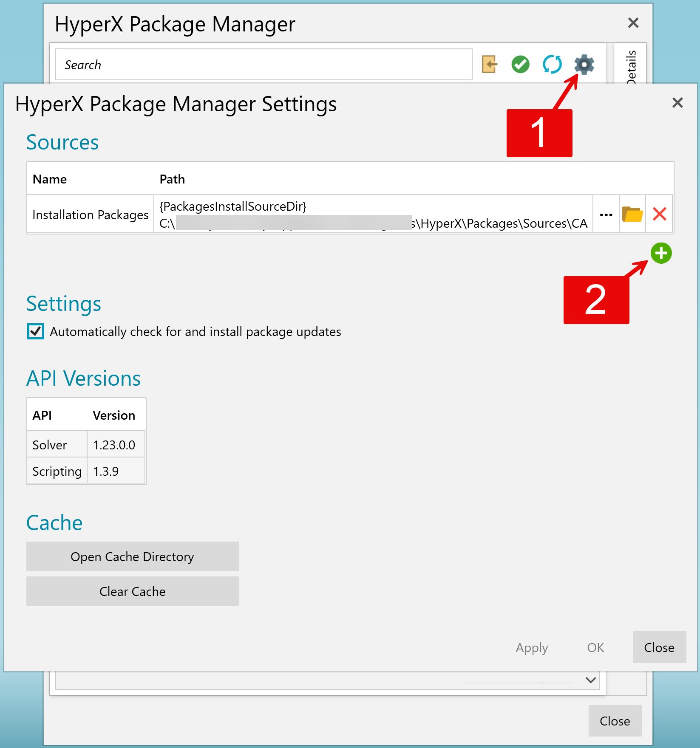This screenshot has height=748, width=700.
Task: Click Close in the Settings dialog
Action: 659,647
